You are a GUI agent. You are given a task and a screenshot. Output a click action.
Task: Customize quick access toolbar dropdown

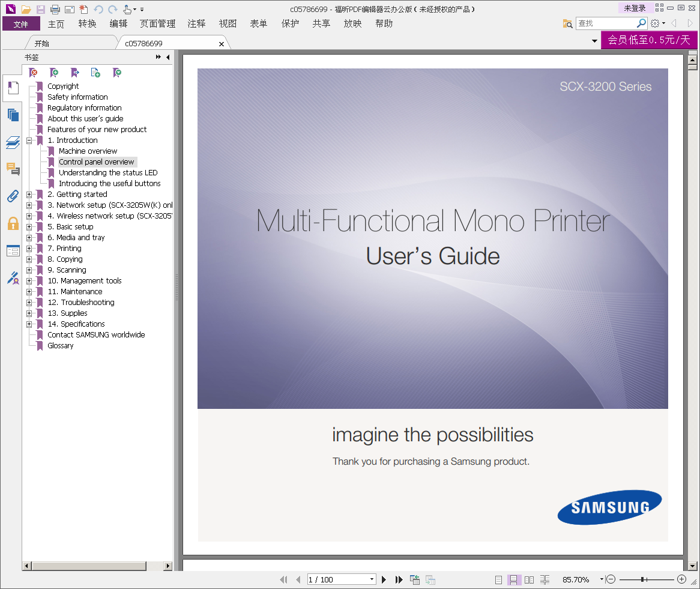142,10
